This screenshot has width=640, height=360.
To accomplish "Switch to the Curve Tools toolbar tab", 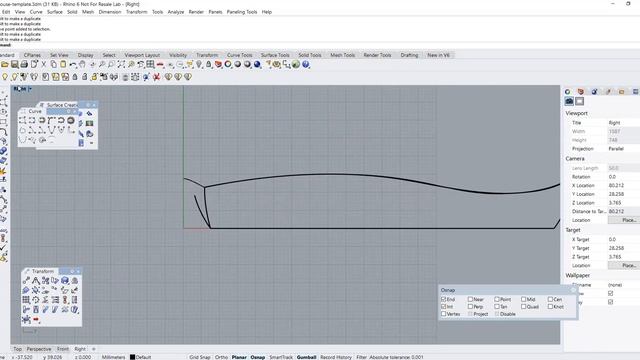I will coord(240,55).
